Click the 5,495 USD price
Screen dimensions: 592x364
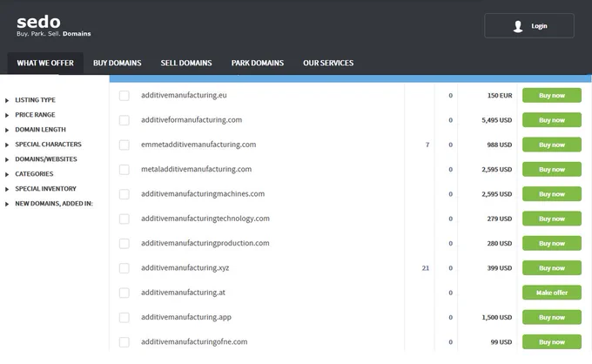497,120
